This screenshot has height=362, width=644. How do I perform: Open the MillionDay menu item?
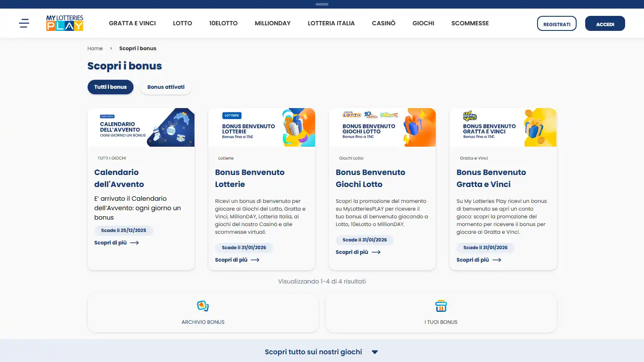[273, 23]
